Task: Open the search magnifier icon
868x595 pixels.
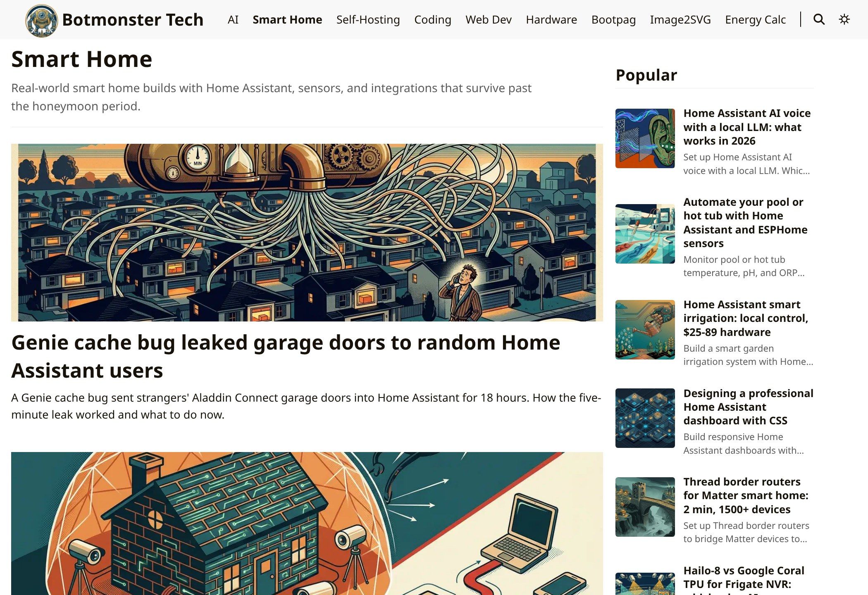Action: point(819,19)
